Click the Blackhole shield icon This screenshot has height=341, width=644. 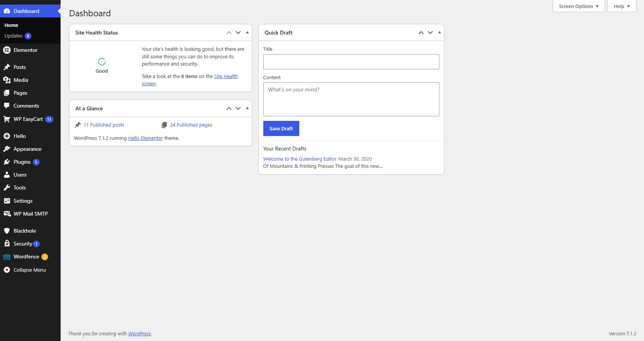click(x=7, y=231)
